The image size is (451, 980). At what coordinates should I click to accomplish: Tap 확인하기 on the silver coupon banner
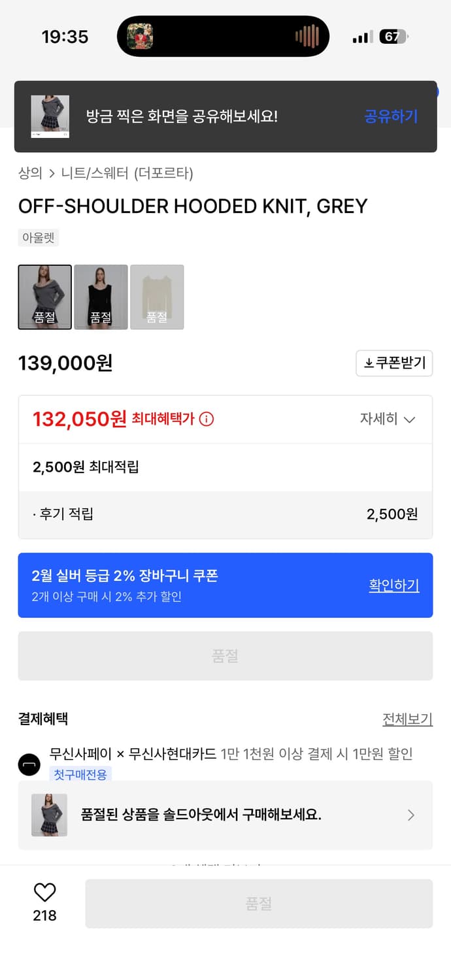(x=394, y=585)
